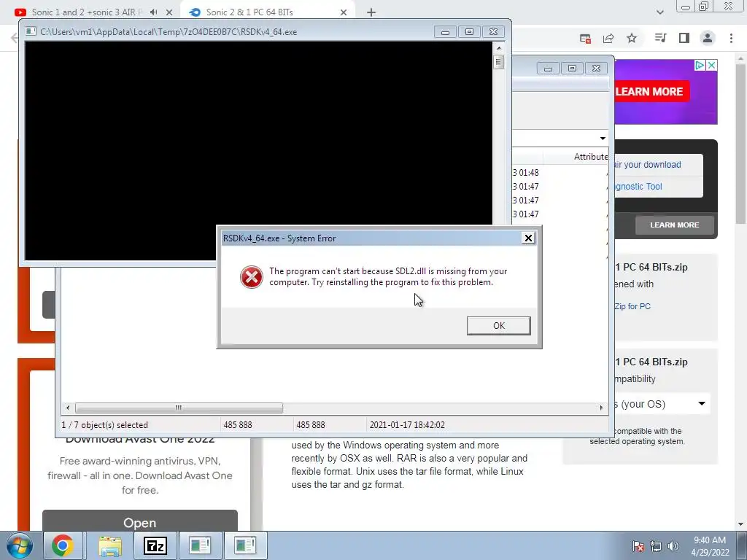Close the Sonic 2 & 1 PC 64 BITs tab
This screenshot has height=560, width=747.
click(344, 12)
